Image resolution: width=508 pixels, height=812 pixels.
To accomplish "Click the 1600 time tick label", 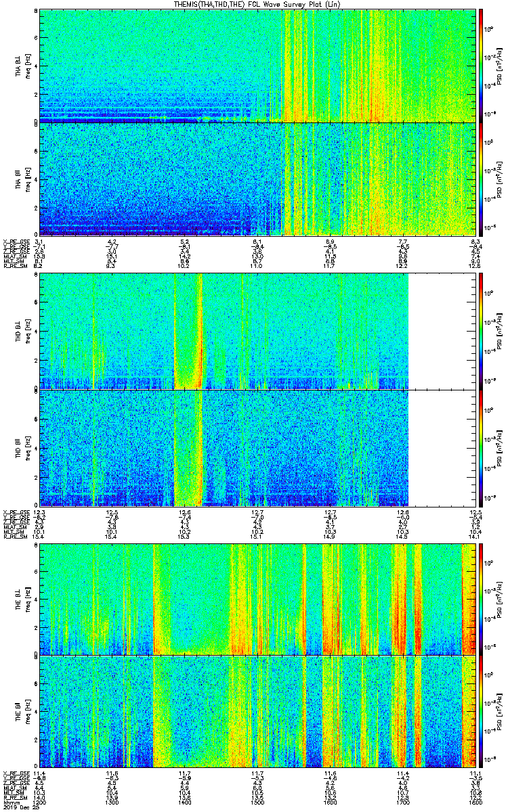I will [x=331, y=803].
